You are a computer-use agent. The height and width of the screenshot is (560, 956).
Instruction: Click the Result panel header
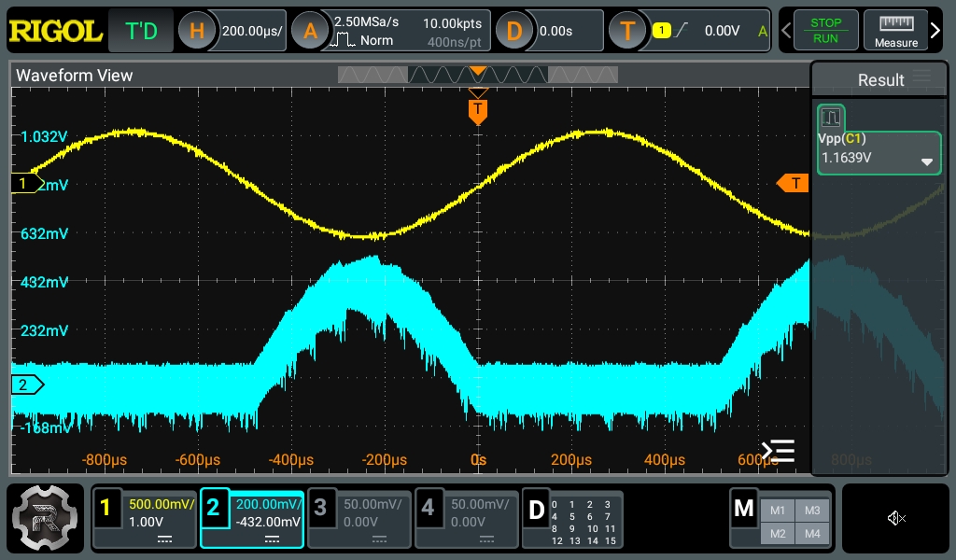(x=880, y=80)
